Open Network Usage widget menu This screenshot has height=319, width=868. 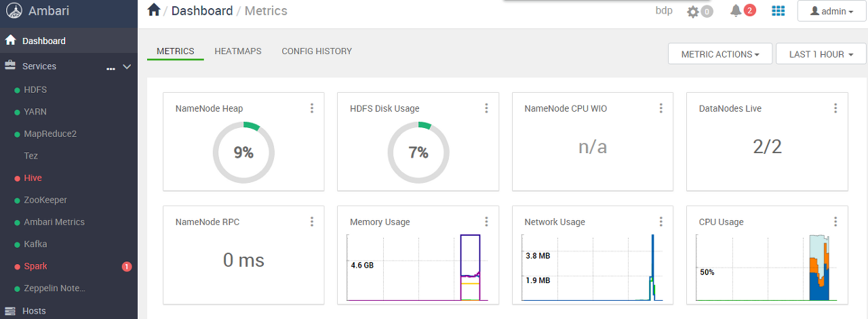pyautogui.click(x=661, y=221)
